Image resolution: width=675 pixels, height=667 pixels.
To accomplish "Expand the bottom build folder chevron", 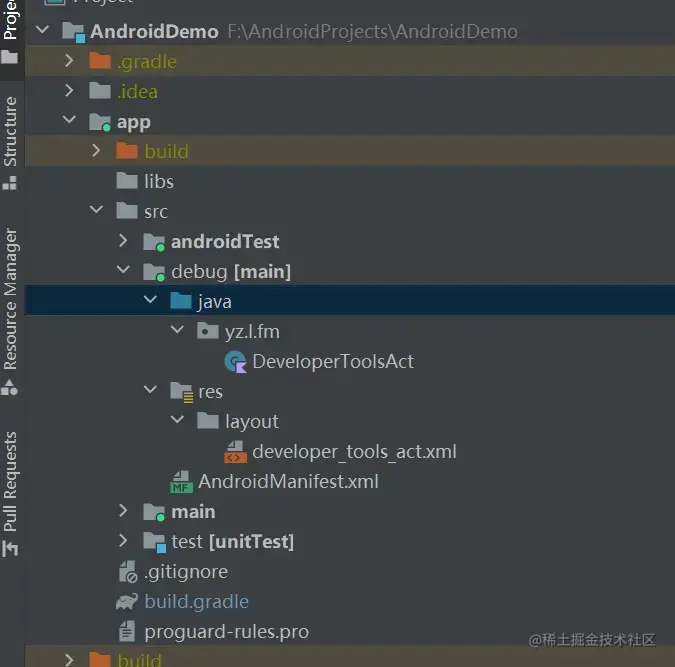I will coord(69,659).
